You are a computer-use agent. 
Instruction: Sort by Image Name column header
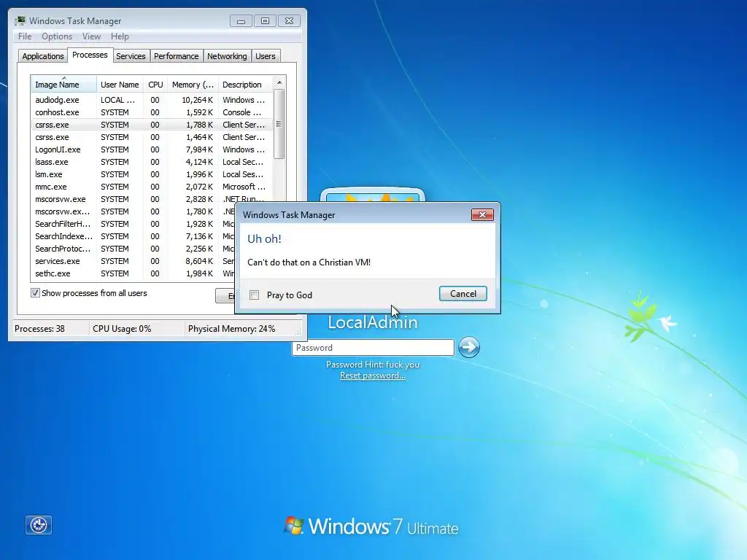coord(64,85)
